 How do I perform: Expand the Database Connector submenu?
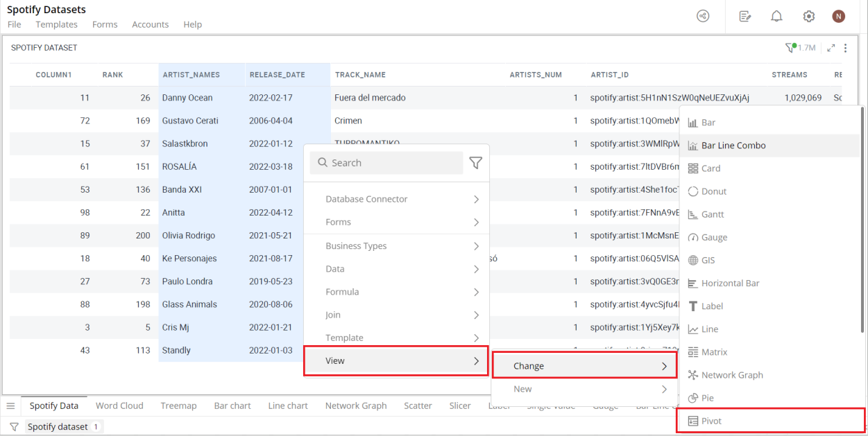point(396,199)
